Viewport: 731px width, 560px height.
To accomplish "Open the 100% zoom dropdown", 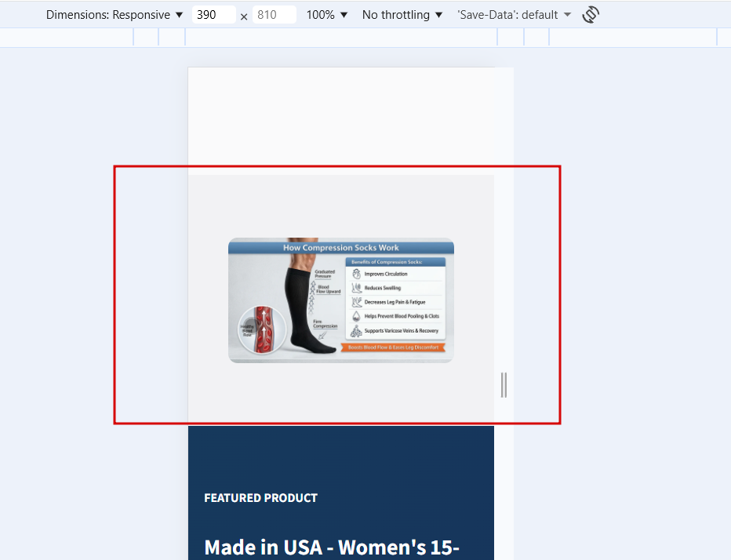I will coord(327,15).
